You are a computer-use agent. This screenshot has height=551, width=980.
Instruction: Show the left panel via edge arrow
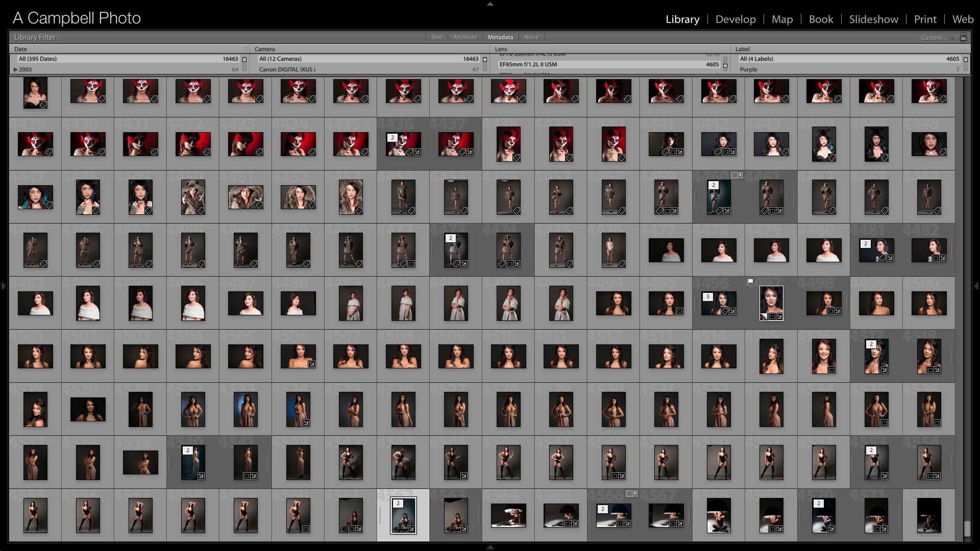tap(3, 286)
